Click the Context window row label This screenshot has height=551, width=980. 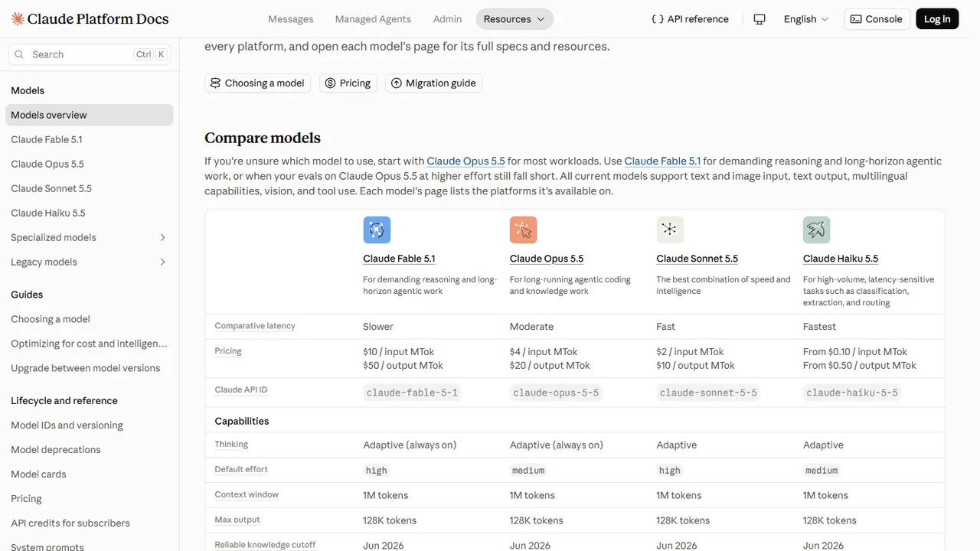point(247,494)
